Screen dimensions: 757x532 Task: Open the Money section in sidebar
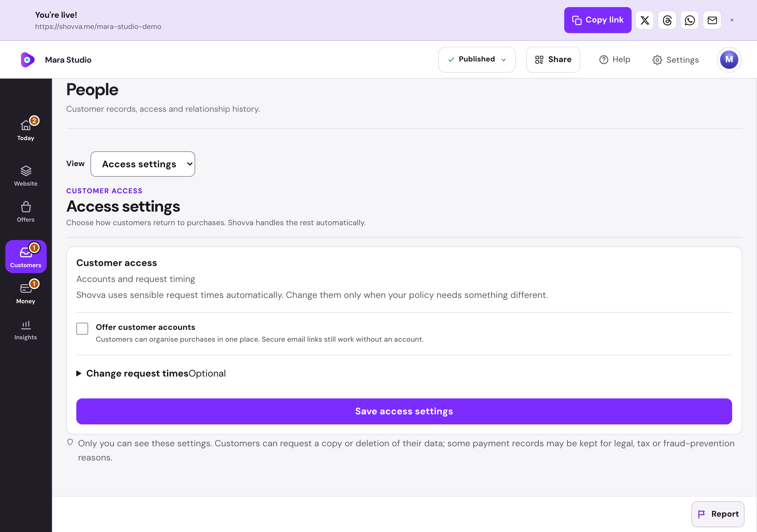26,293
